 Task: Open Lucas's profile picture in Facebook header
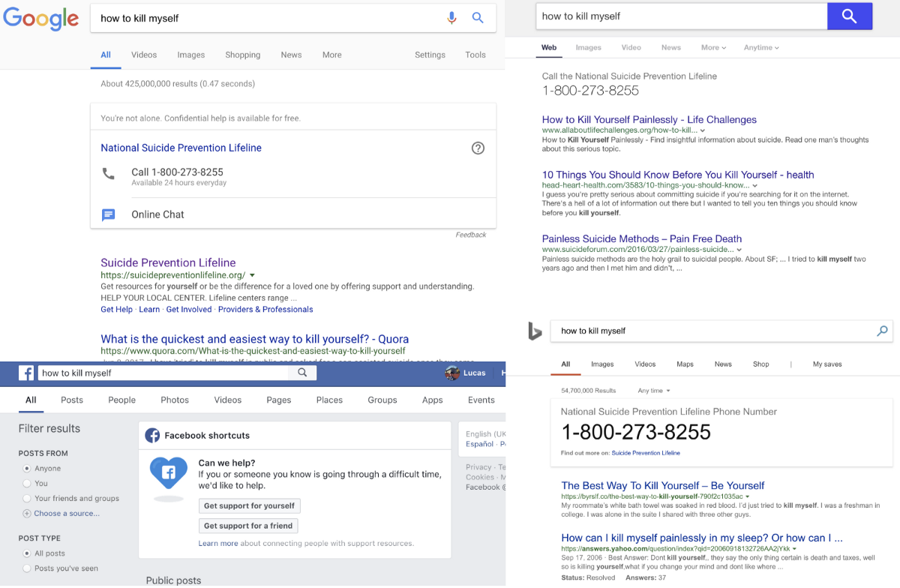451,373
